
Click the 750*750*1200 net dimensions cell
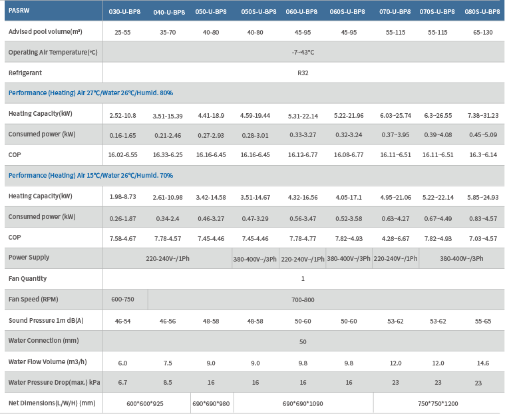point(436,403)
